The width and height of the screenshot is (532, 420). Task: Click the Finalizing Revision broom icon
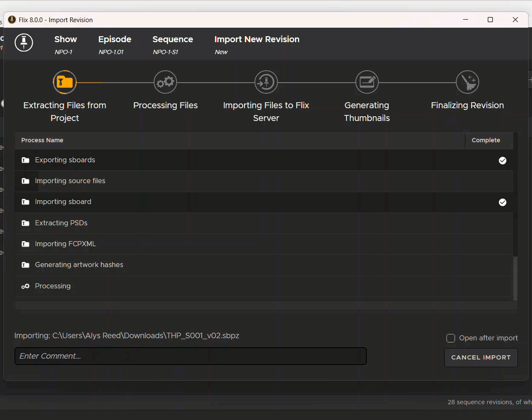[467, 82]
